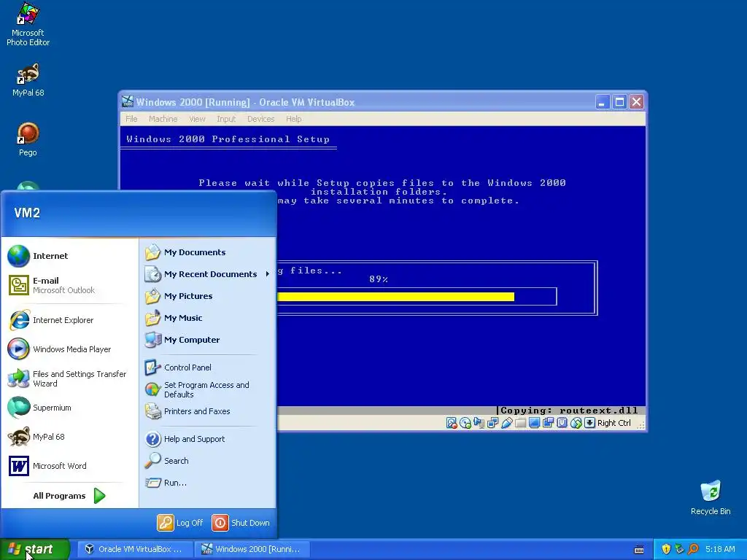Launch Windows Media Player from Start menu
This screenshot has height=560, width=747.
pos(70,349)
